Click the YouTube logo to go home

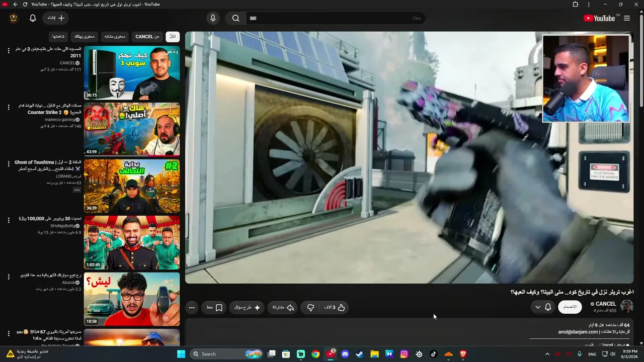click(599, 18)
